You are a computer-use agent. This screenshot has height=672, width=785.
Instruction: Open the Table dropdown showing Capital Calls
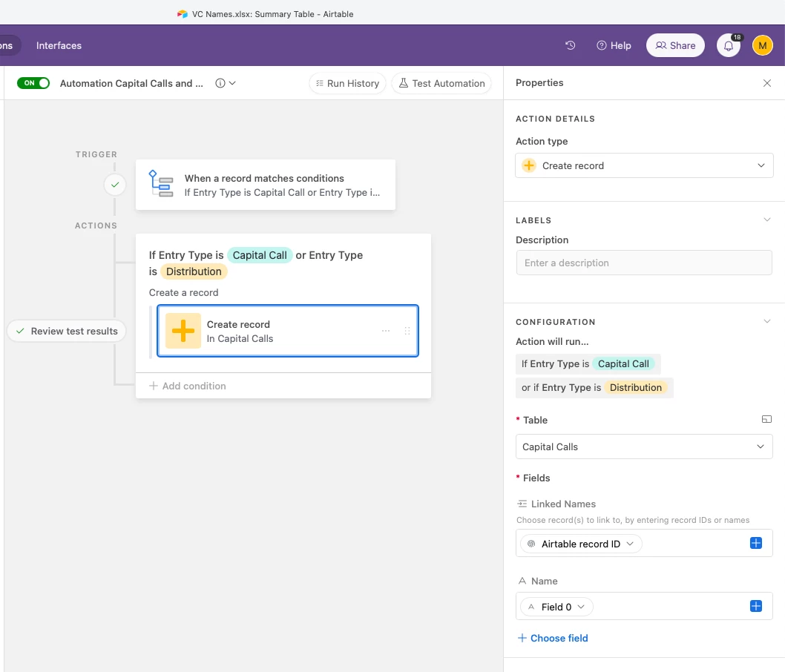coord(644,447)
